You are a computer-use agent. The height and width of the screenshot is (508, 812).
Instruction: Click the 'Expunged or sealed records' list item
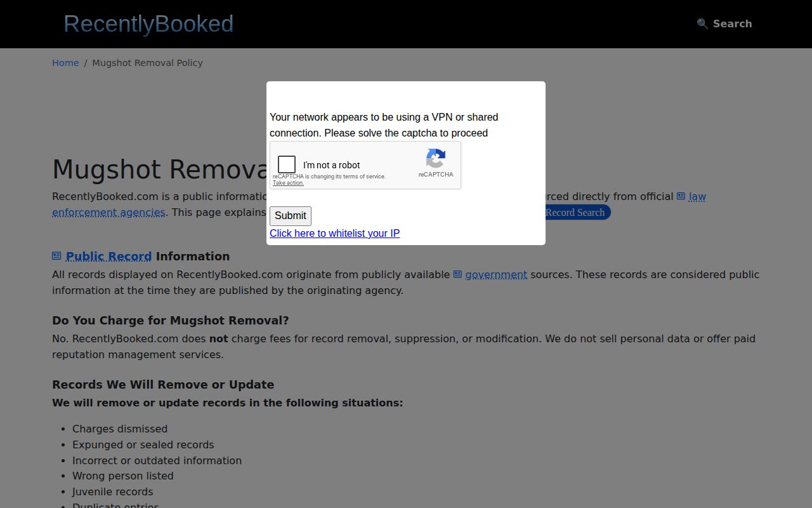click(x=143, y=445)
